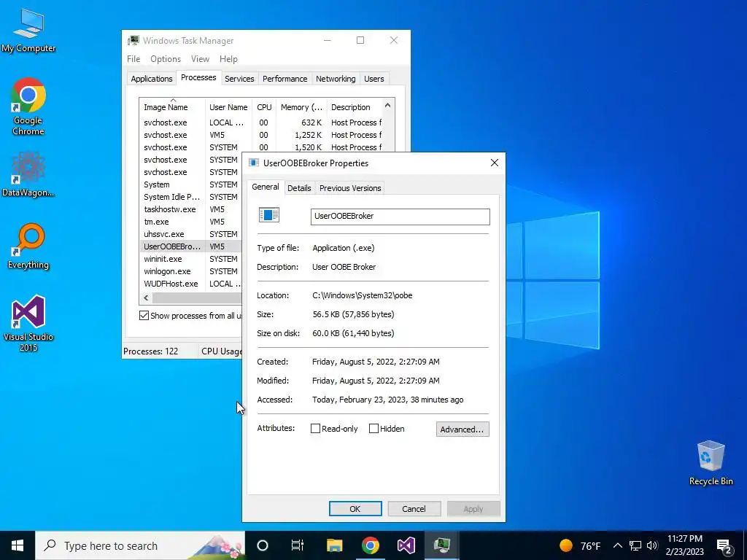
Task: Switch to the Networking tab
Action: pyautogui.click(x=336, y=79)
